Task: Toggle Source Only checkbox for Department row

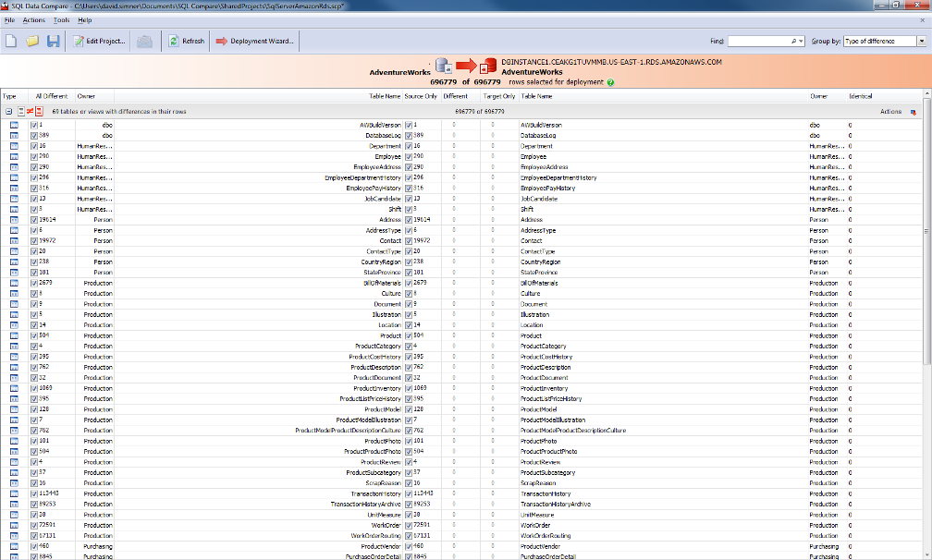Action: (x=409, y=146)
